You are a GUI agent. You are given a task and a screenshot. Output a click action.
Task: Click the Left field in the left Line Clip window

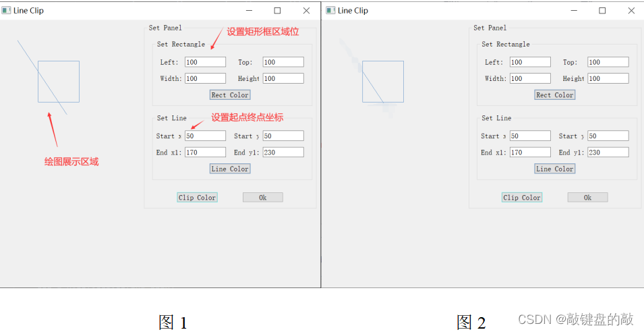(x=206, y=62)
